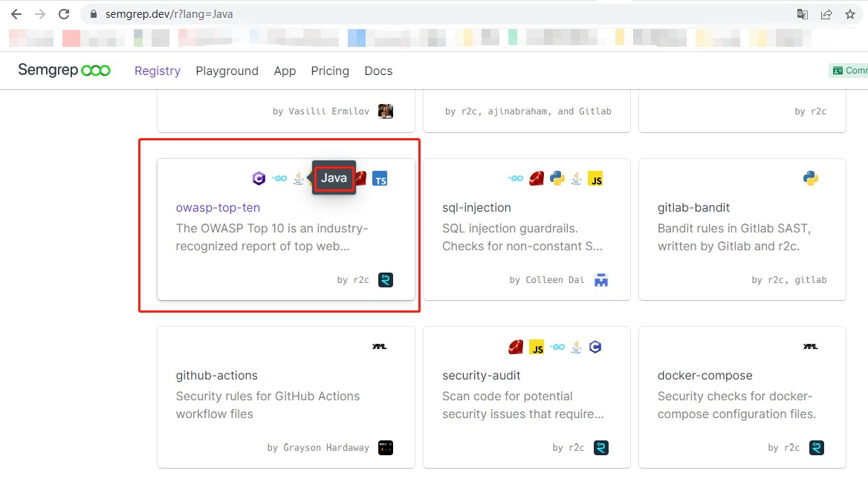The width and height of the screenshot is (868, 479).
Task: Open the github-actions ruleset
Action: (216, 375)
